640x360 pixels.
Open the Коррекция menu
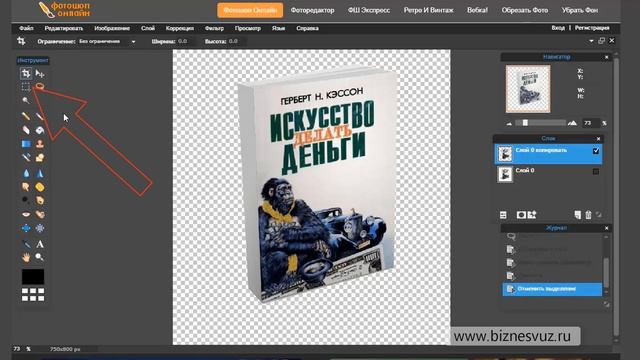(x=180, y=28)
